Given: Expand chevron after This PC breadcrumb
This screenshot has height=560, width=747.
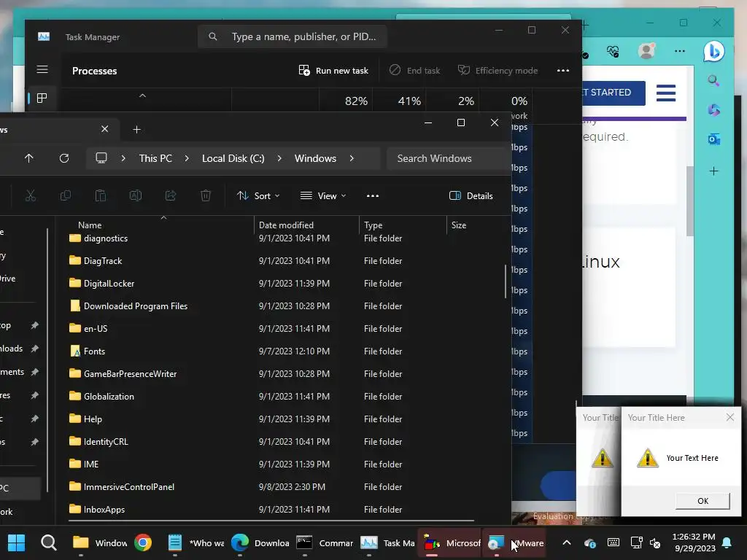Looking at the screenshot, I should coord(187,158).
